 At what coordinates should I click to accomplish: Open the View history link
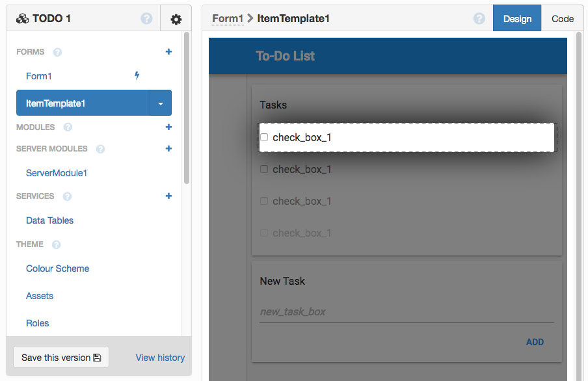(x=160, y=358)
